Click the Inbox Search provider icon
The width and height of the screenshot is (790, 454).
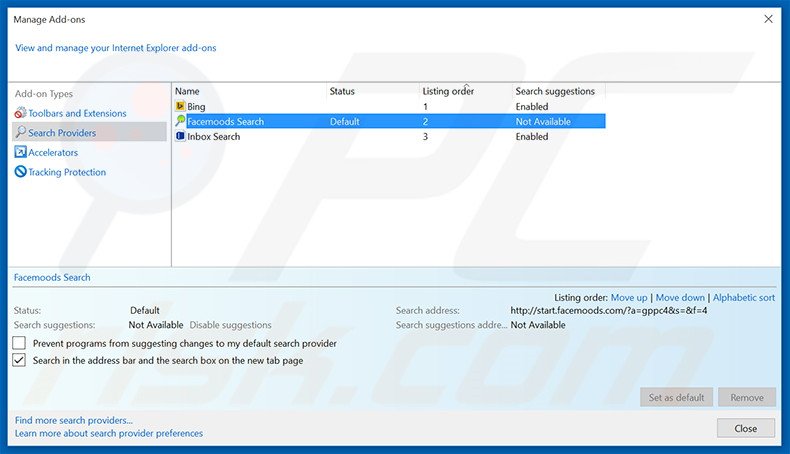(x=180, y=136)
